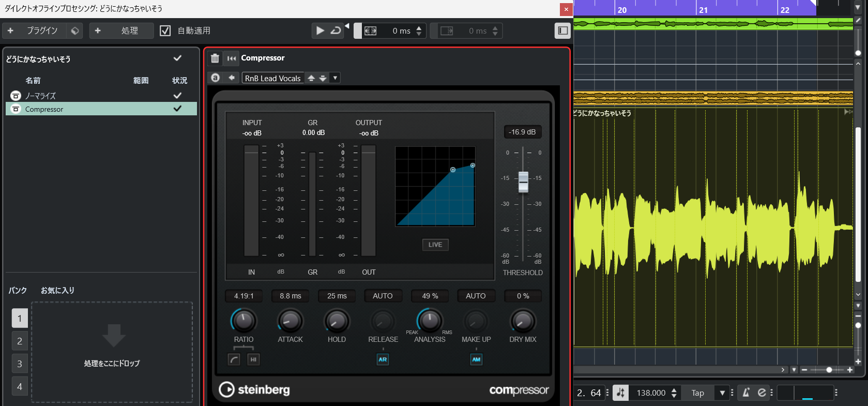Click the 4.19:1 ratio value field
The width and height of the screenshot is (868, 406).
click(244, 296)
